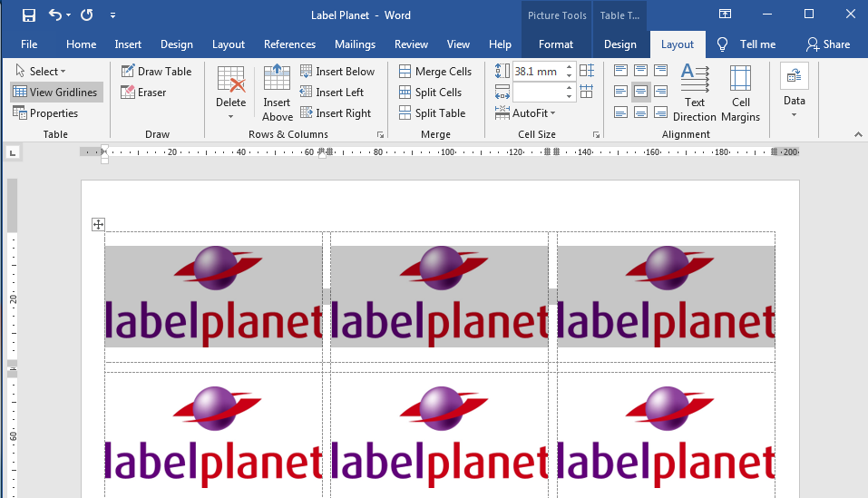Open the Picture Tools Format tab
This screenshot has width=868, height=498.
556,44
